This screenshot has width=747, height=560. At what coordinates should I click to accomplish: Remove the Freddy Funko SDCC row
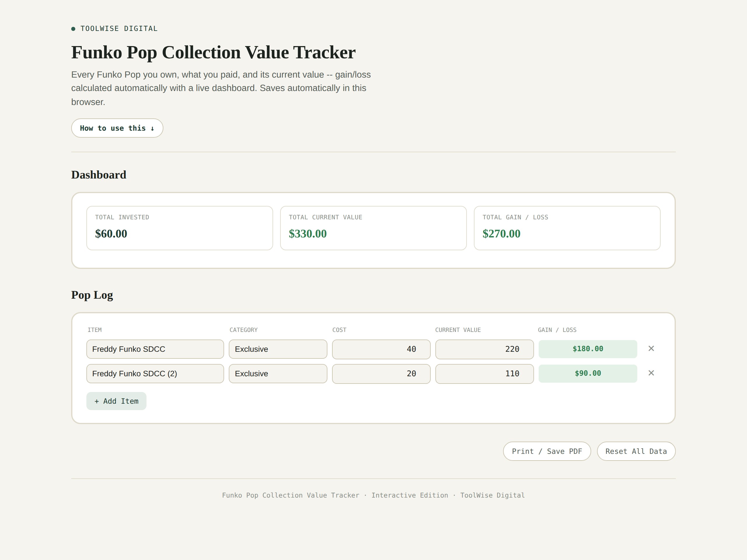[x=651, y=348]
